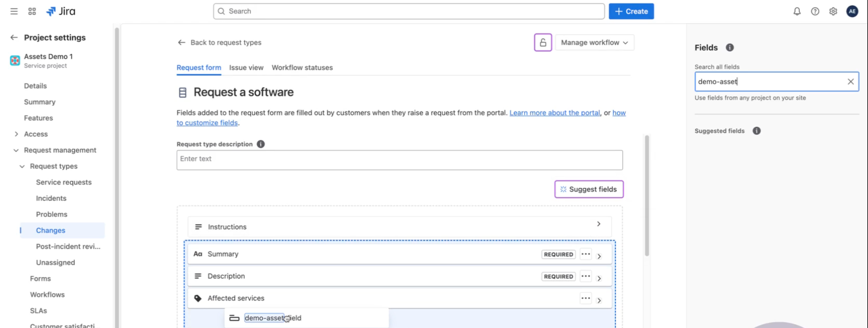Collapse the Request types section
The image size is (868, 328).
[22, 166]
